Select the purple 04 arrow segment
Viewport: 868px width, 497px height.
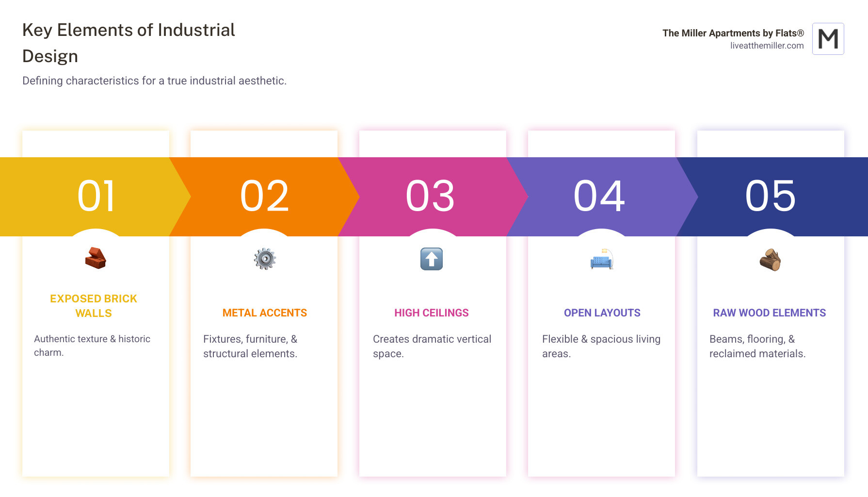(x=600, y=197)
